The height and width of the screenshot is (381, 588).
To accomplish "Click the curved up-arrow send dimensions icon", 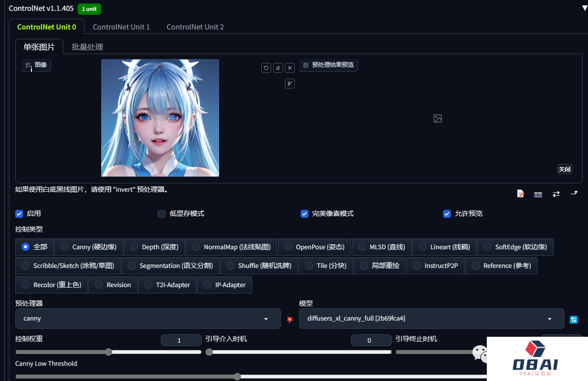I will (x=574, y=194).
